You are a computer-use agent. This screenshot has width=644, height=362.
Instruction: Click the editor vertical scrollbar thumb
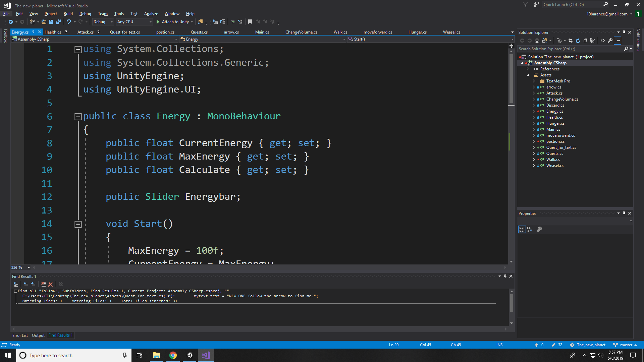click(511, 79)
